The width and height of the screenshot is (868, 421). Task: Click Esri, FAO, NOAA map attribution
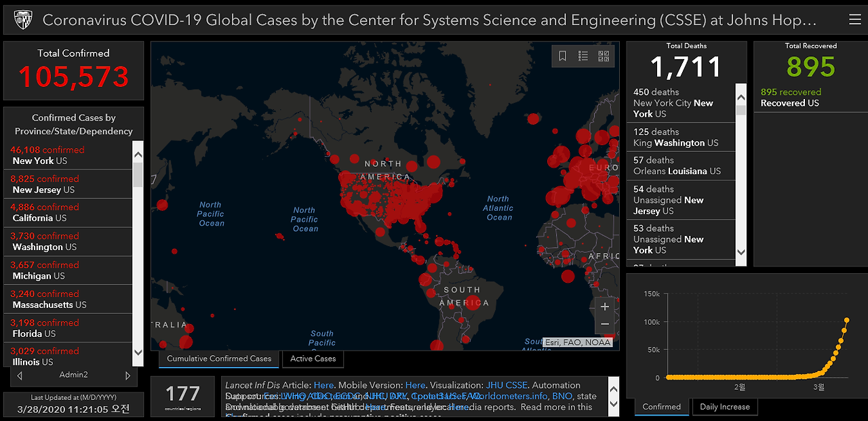578,342
